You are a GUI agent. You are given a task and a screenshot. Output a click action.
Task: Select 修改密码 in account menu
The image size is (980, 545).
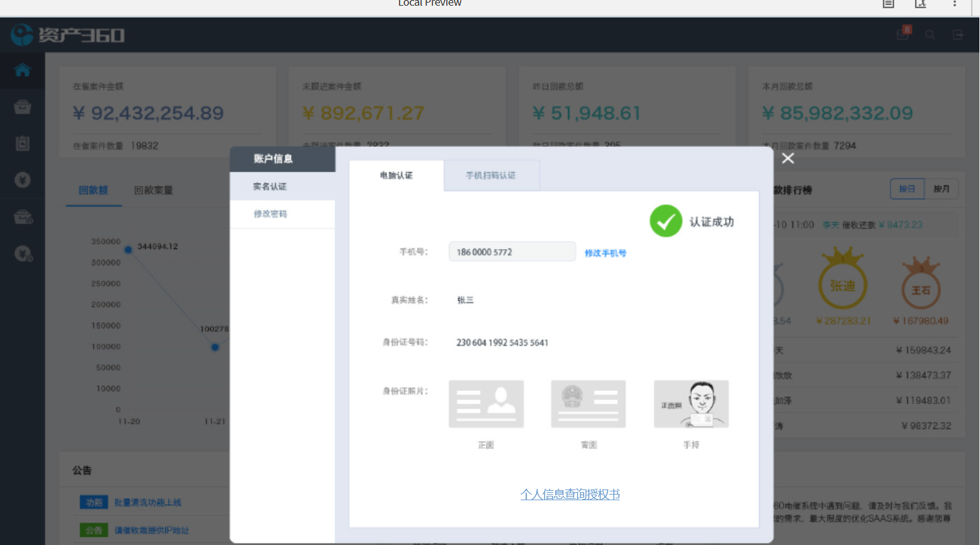tap(282, 214)
